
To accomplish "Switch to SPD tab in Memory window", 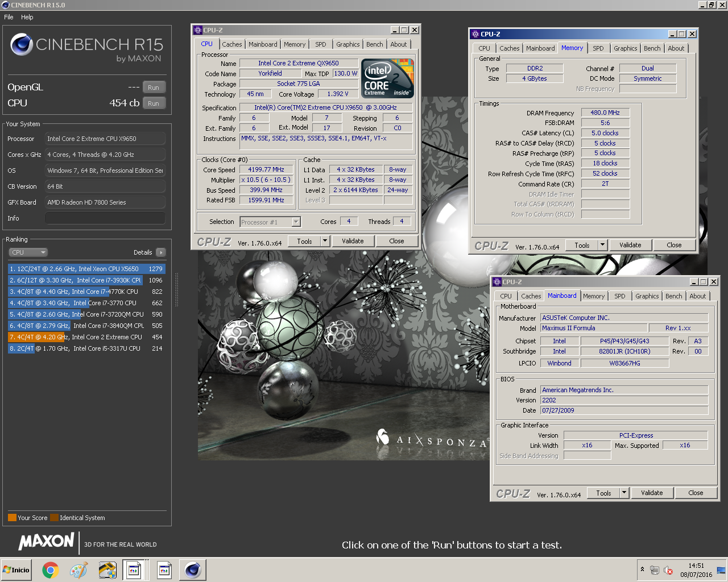I will (x=598, y=48).
